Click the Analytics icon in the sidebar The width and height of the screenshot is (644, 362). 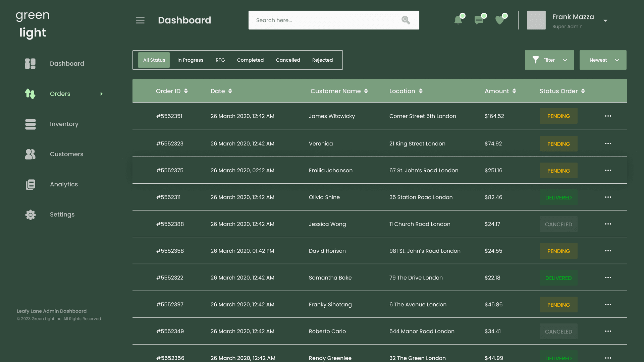pyautogui.click(x=30, y=184)
